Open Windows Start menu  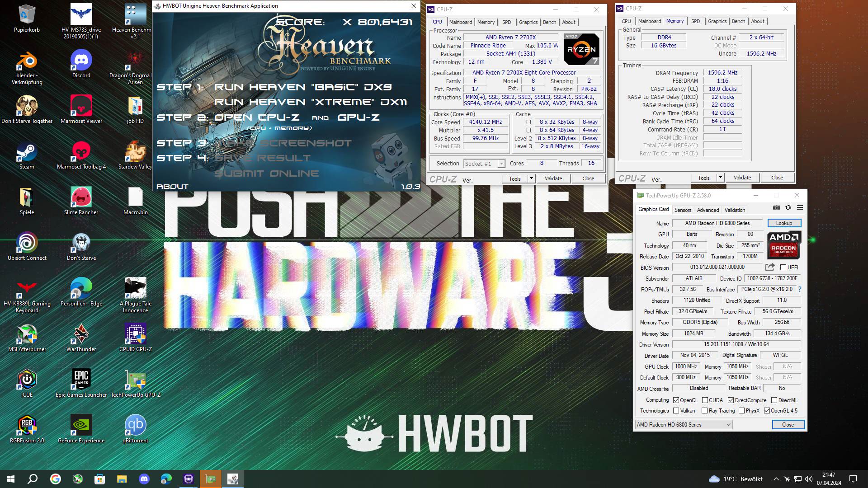tap(11, 479)
